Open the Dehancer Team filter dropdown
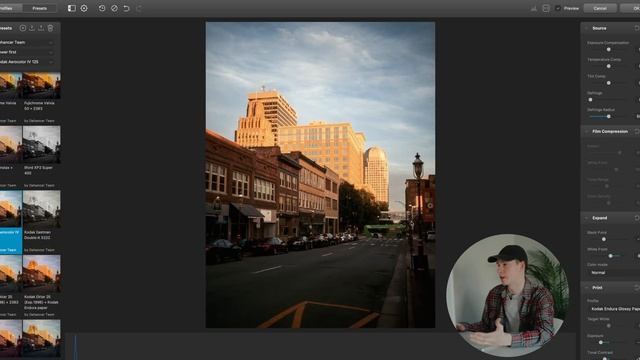Screen dimensions: 640x360 click(x=27, y=42)
